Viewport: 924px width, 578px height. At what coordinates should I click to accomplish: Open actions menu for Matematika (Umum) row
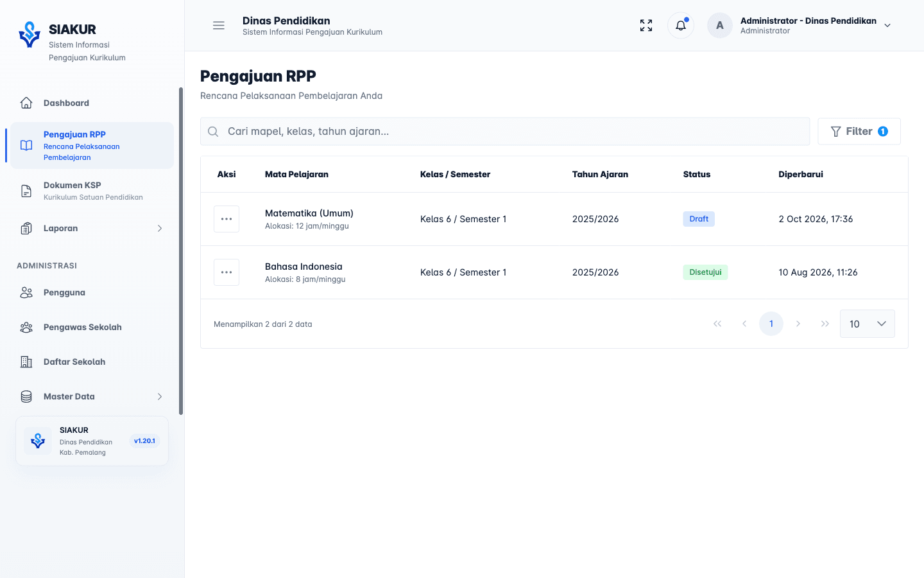227,219
